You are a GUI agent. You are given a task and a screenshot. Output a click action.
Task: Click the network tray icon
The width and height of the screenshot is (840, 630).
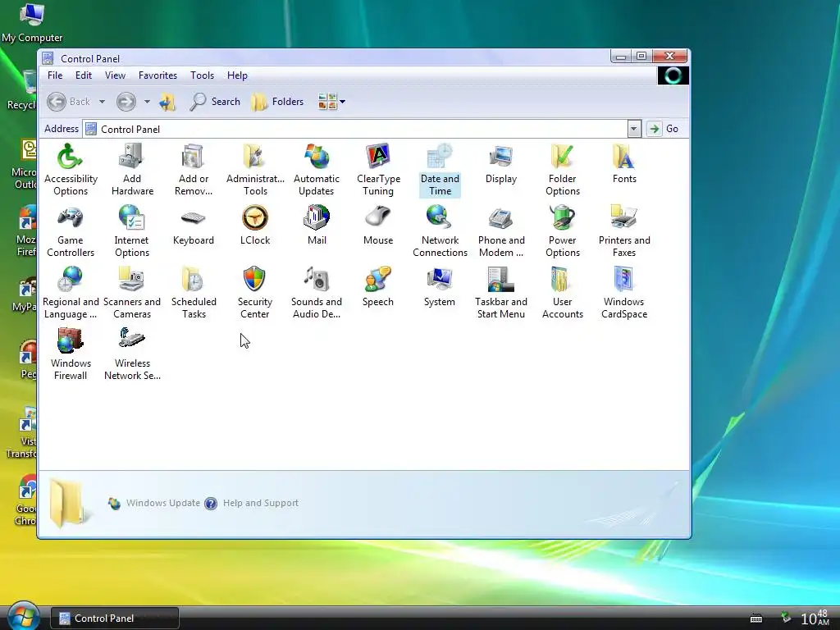tap(786, 617)
